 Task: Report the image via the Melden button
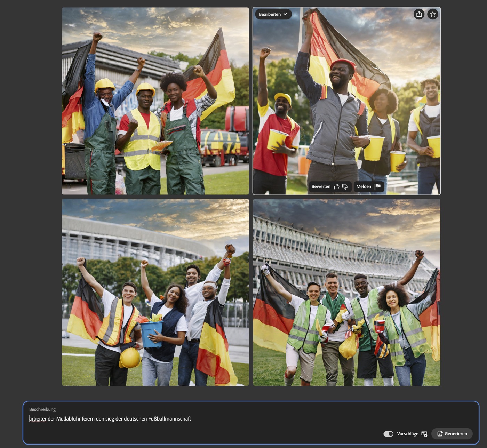[x=369, y=187]
